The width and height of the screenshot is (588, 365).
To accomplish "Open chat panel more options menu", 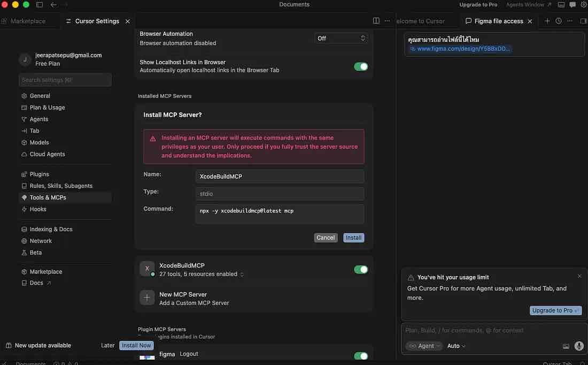I will 570,21.
